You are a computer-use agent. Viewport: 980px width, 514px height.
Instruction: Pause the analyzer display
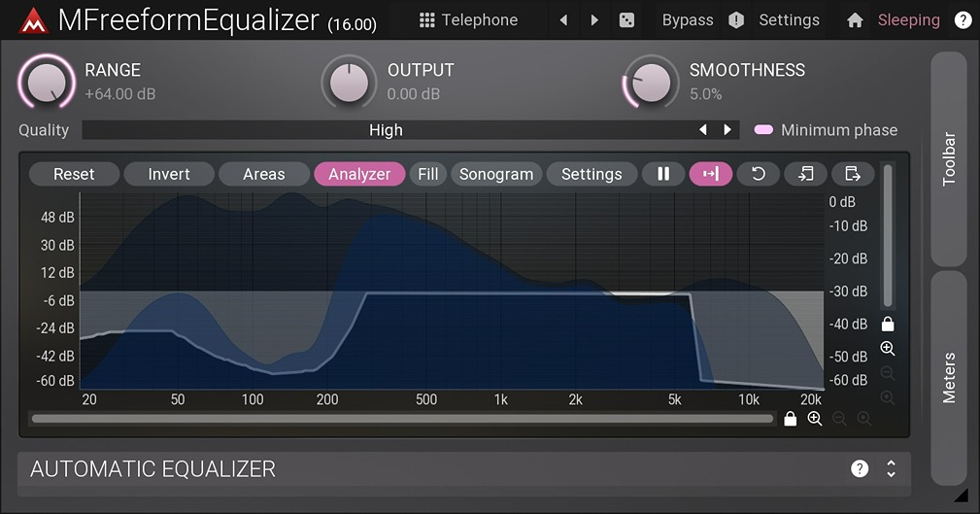[x=663, y=174]
